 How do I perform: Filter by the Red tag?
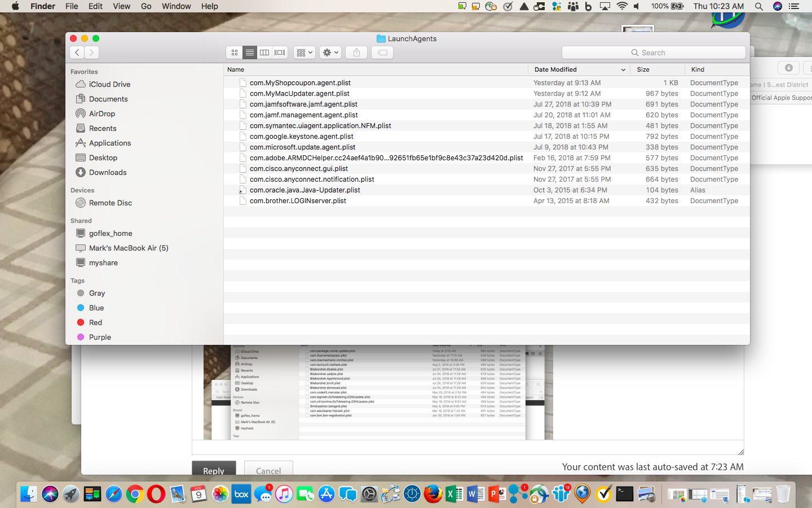tap(96, 322)
